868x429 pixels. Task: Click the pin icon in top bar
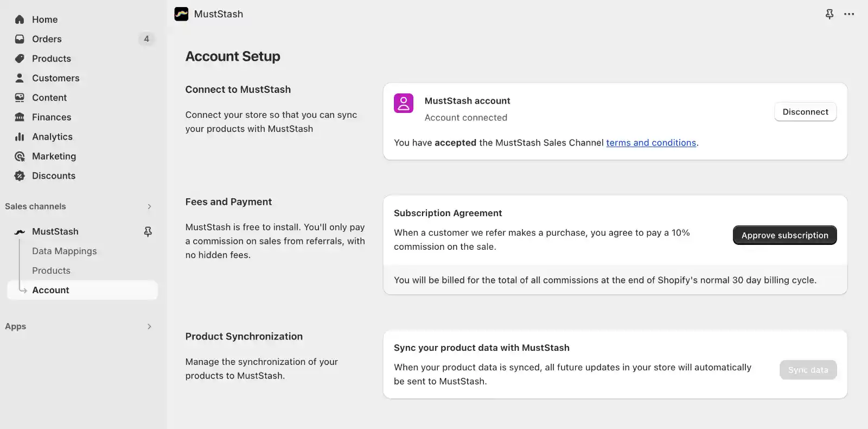[829, 14]
